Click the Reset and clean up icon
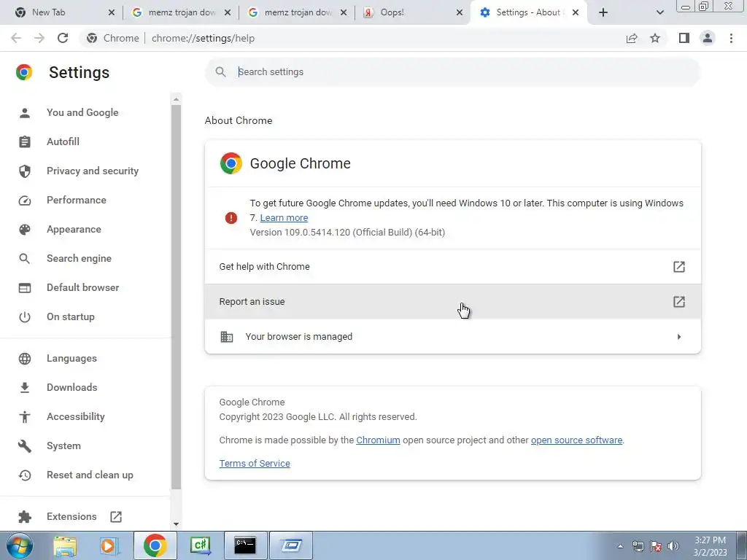 pyautogui.click(x=25, y=475)
